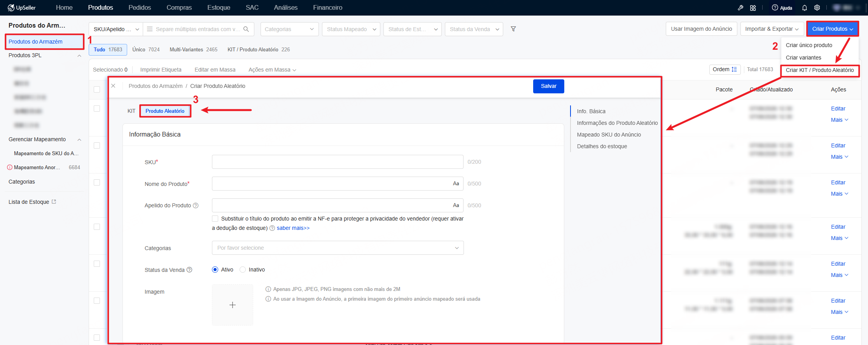Screen dimensions: 868x345
Task: Go to the Home menu
Action: (64, 8)
